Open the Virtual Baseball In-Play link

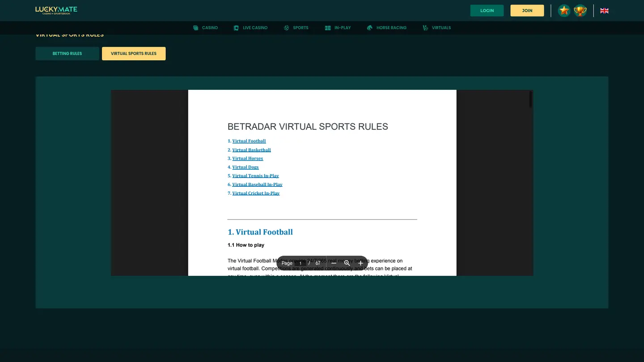click(x=258, y=185)
